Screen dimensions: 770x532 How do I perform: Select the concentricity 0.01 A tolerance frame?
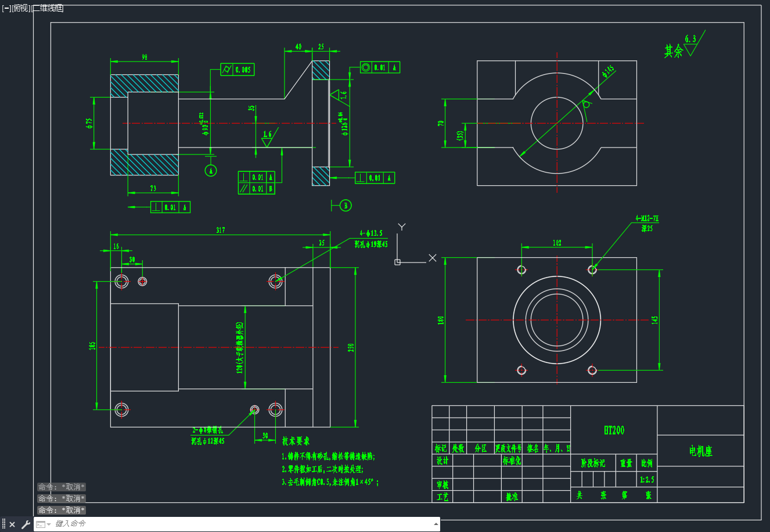coord(380,67)
